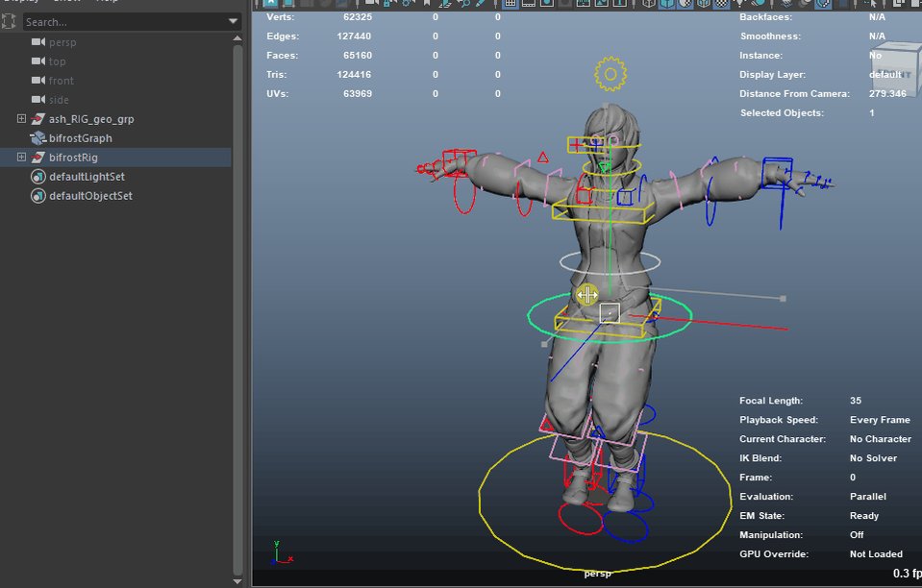The height and width of the screenshot is (588, 922).
Task: Select the persp camera in Outliner
Action: click(x=62, y=42)
